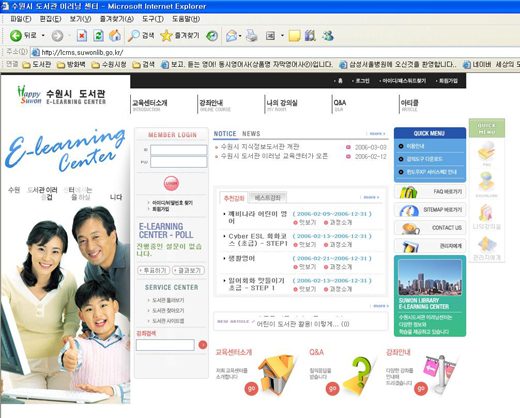Stop page loading with the red X icon

[x=82, y=35]
